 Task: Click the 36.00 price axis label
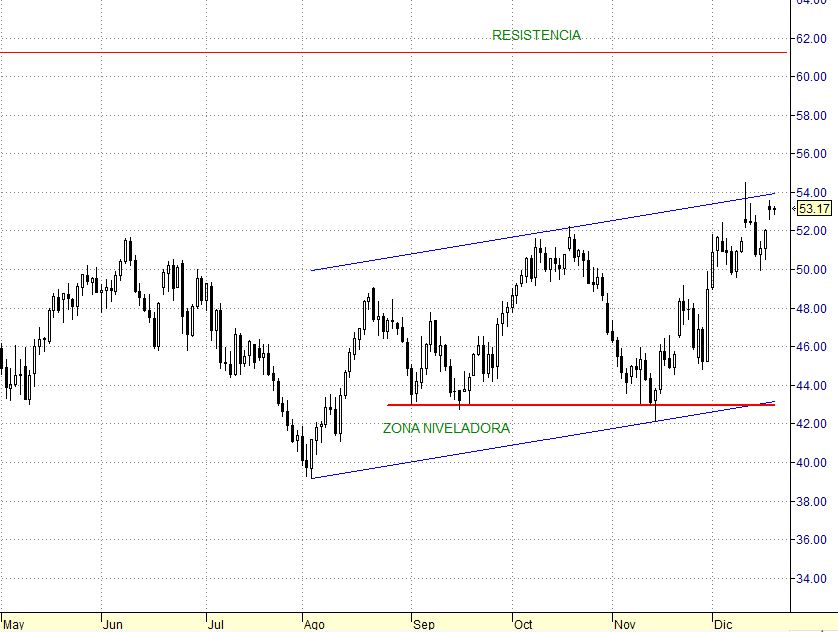click(811, 540)
